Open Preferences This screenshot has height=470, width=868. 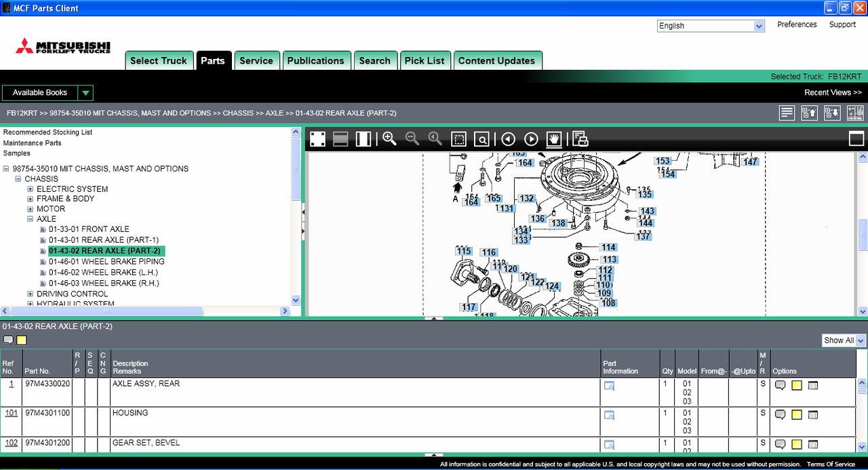[x=797, y=24]
